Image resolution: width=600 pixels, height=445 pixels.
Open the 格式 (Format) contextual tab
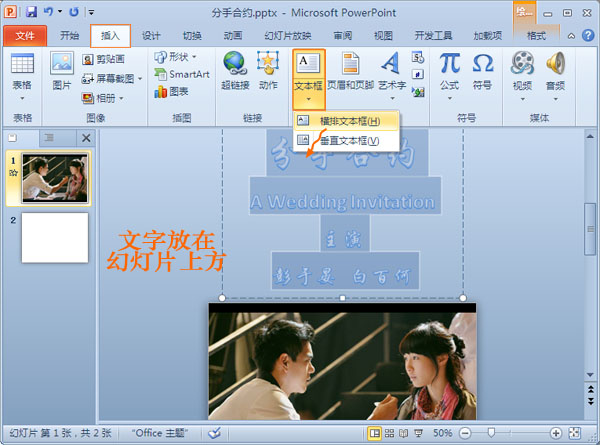pyautogui.click(x=536, y=36)
